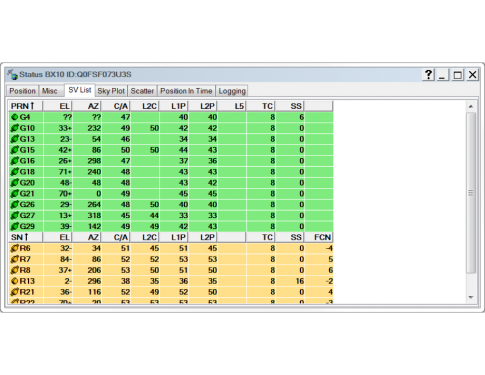Select the R8 row label
The height and width of the screenshot is (375, 485).
pyautogui.click(x=25, y=270)
